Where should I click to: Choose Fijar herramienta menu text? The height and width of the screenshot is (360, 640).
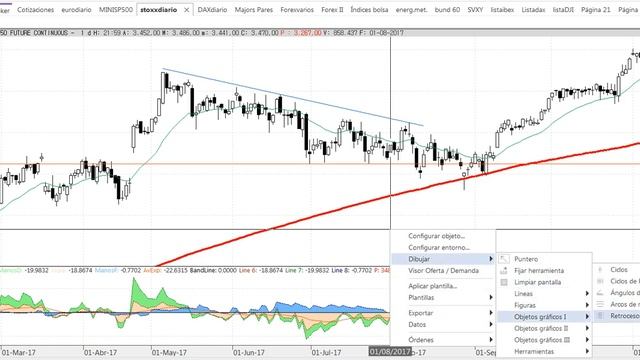pos(539,271)
